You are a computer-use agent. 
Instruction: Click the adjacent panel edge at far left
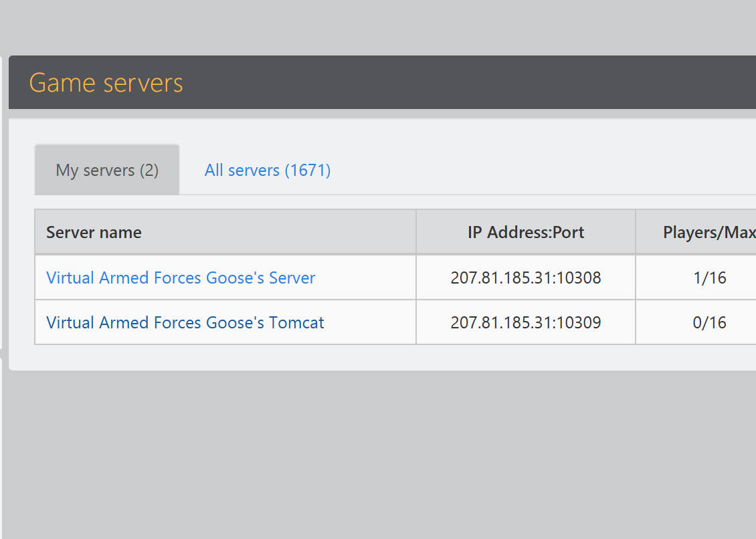[1, 201]
